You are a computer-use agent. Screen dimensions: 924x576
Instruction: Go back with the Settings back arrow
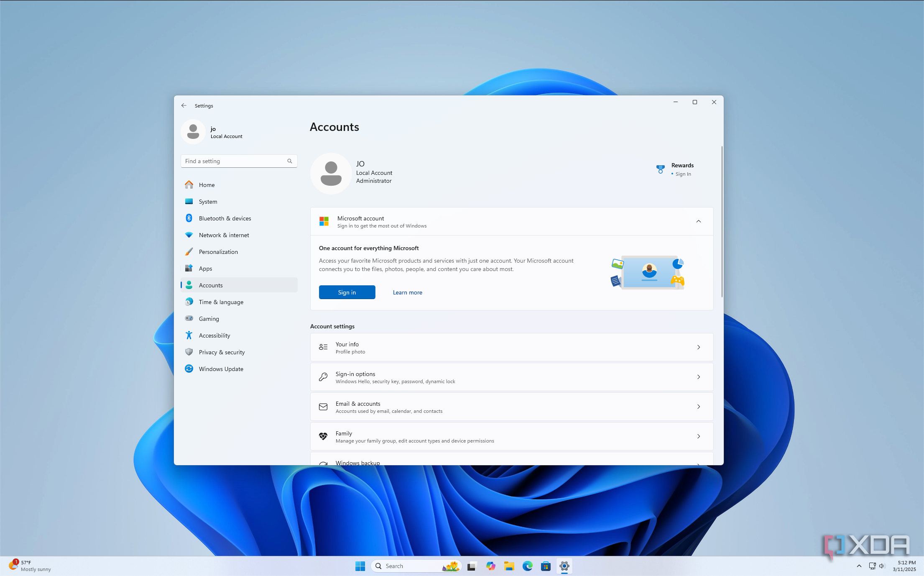point(184,105)
